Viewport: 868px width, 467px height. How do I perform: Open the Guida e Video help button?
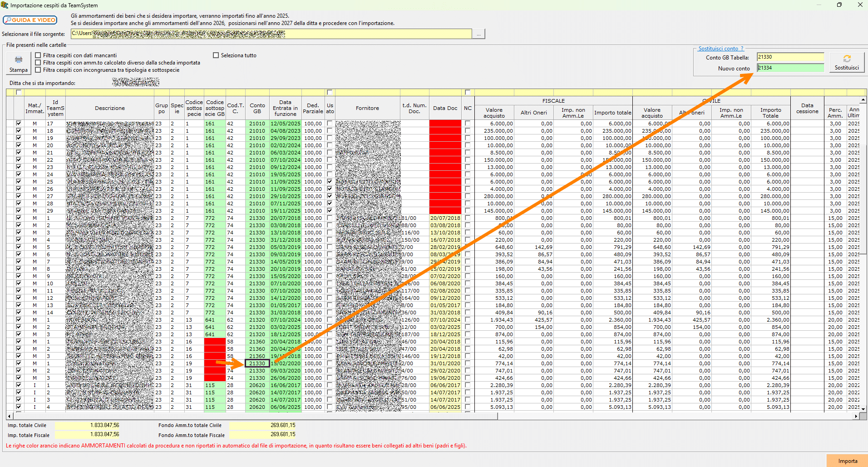click(30, 20)
